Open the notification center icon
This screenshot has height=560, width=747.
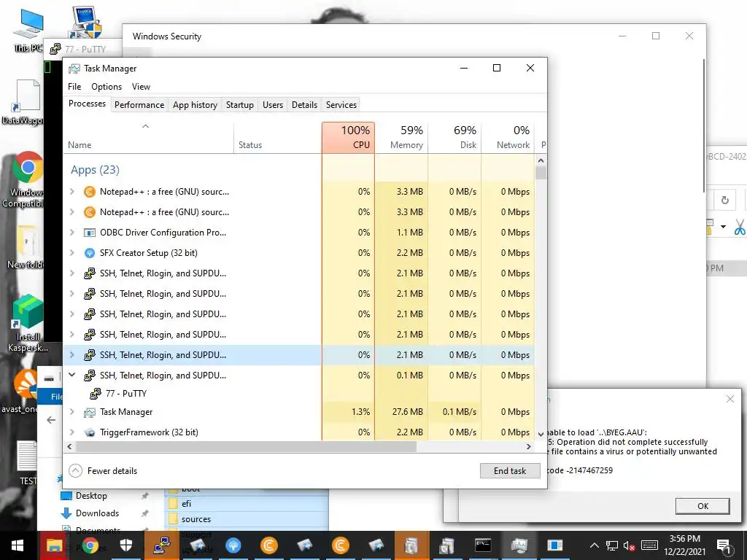(724, 545)
